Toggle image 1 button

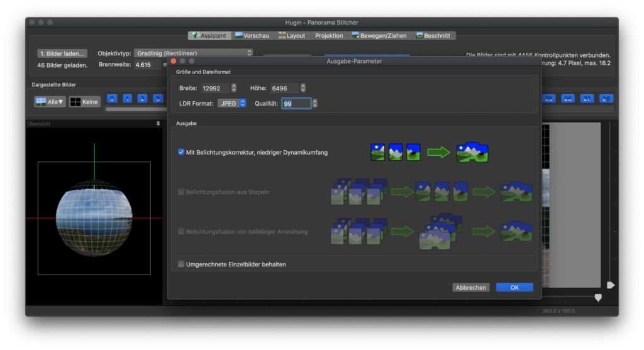click(127, 99)
